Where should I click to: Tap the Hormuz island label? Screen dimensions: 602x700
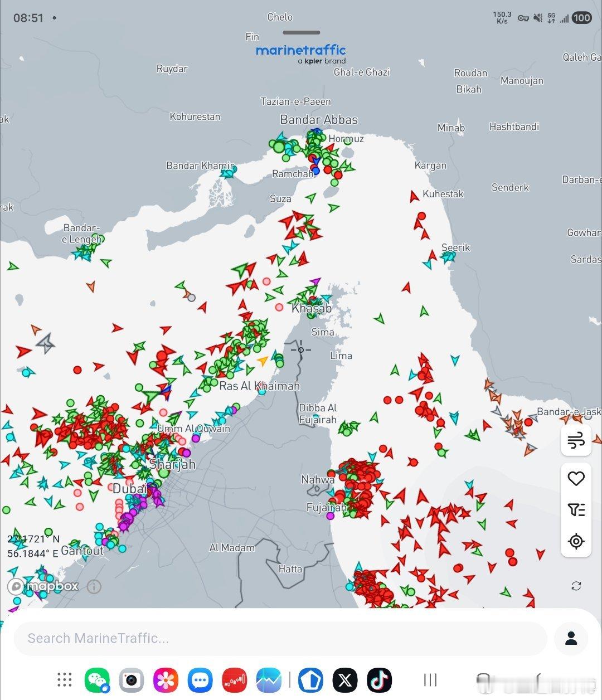pyautogui.click(x=346, y=138)
